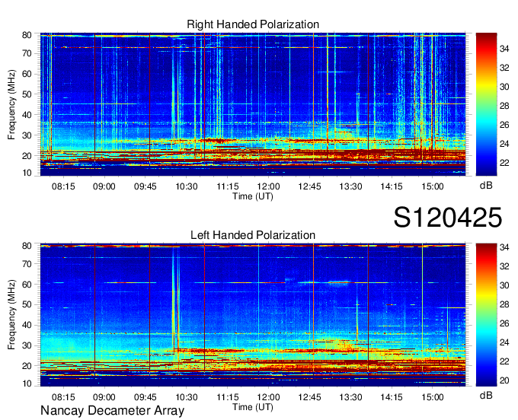Click the 12:45 tick label on upper plot
Screen dimensions: 518x420
tap(309, 186)
